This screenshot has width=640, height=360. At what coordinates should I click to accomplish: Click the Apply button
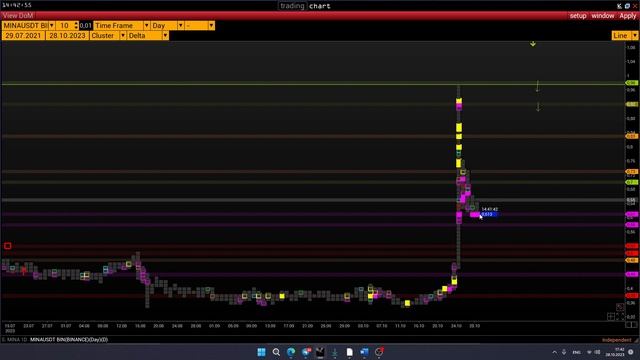627,16
